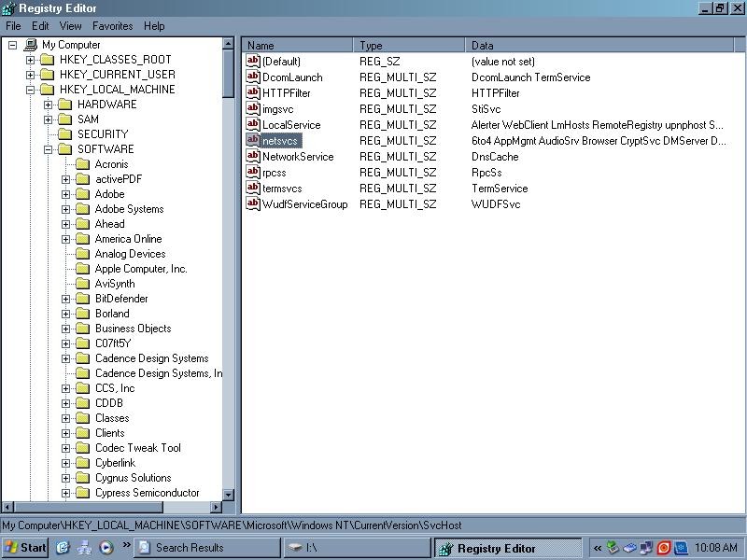The width and height of the screenshot is (747, 560).
Task: Expand the Codec Tweak Tool key
Action: [65, 449]
